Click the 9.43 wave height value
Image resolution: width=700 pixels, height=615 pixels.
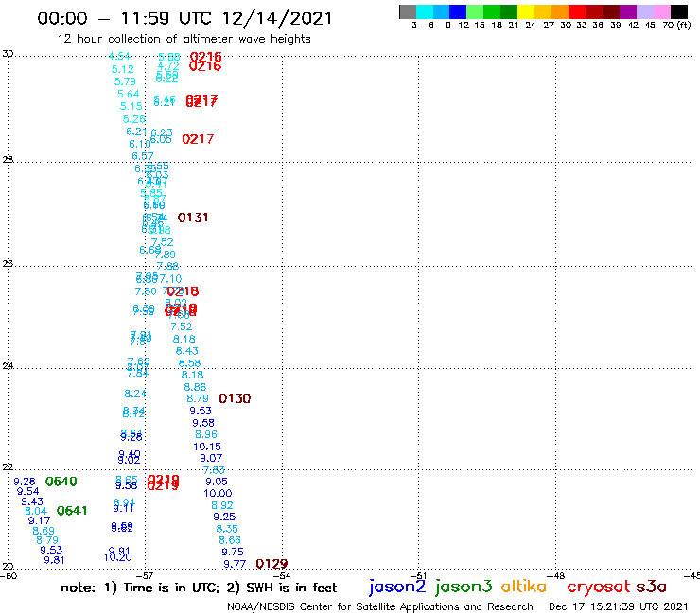[32, 501]
